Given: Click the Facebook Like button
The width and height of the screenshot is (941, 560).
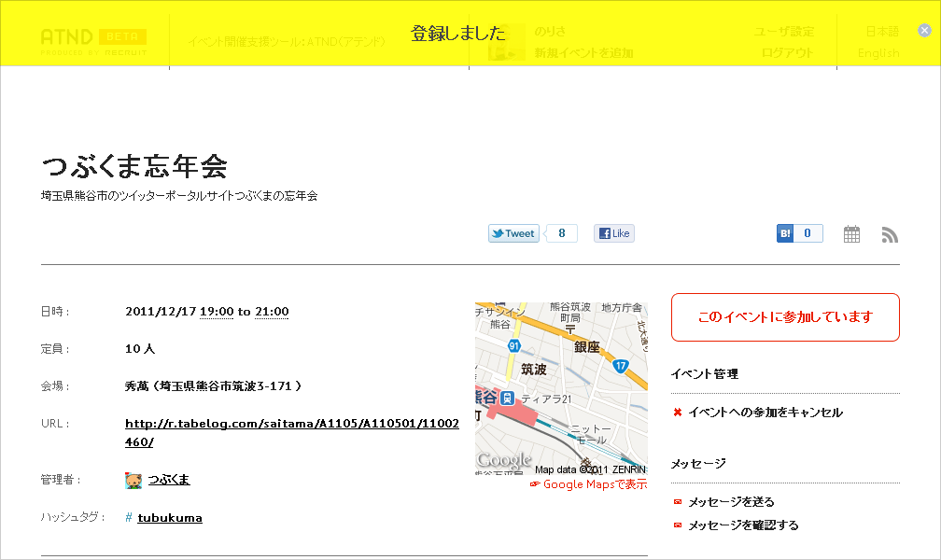Looking at the screenshot, I should pos(614,233).
